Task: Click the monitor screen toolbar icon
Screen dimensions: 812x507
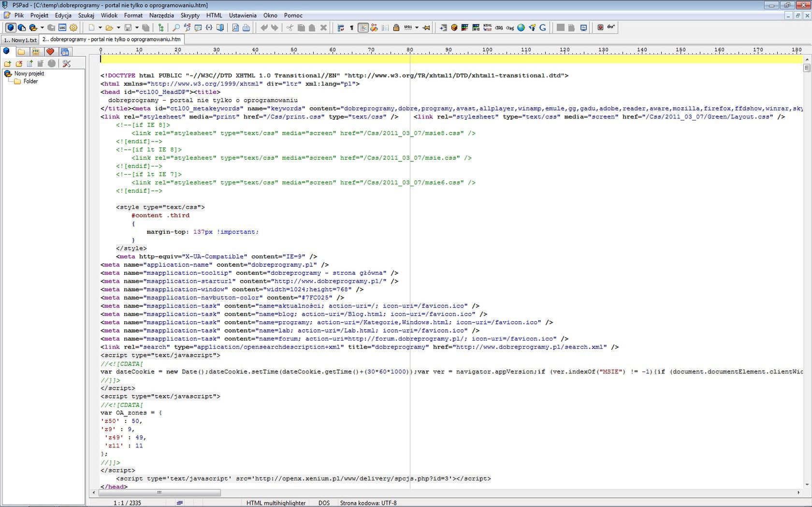Action: coord(583,28)
